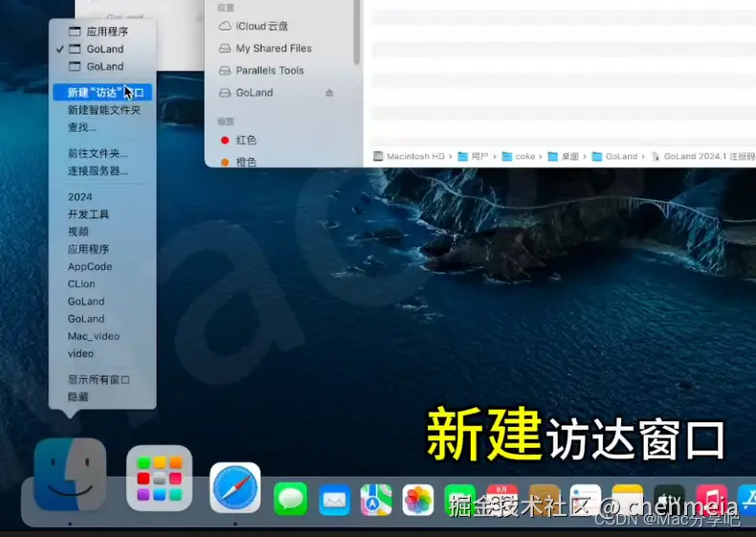This screenshot has width=756, height=537.
Task: Open the Contacts app in the Dock
Action: coord(544,500)
